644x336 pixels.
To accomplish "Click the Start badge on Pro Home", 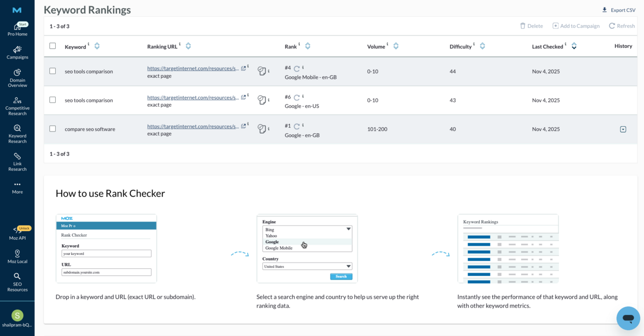I will (23, 24).
